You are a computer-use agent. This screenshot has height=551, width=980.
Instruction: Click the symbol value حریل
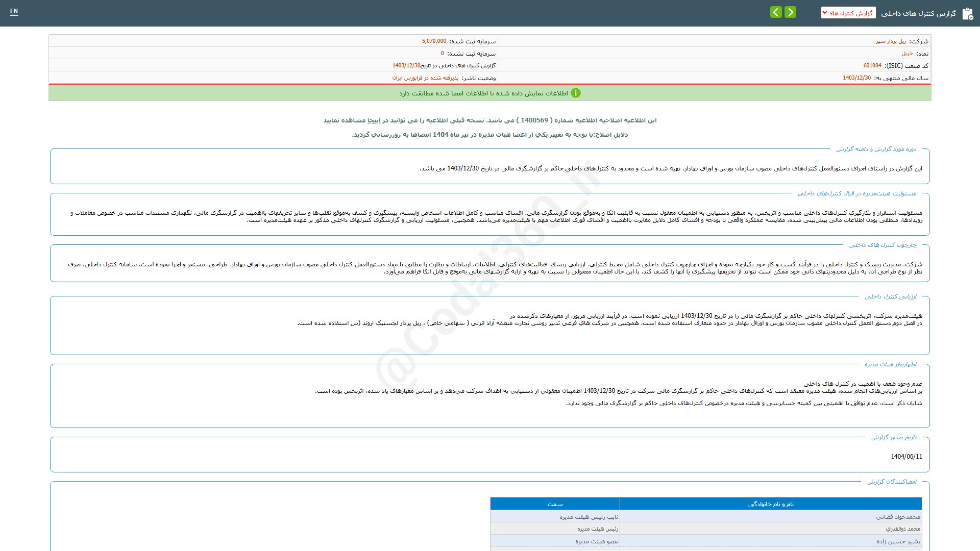pyautogui.click(x=907, y=54)
